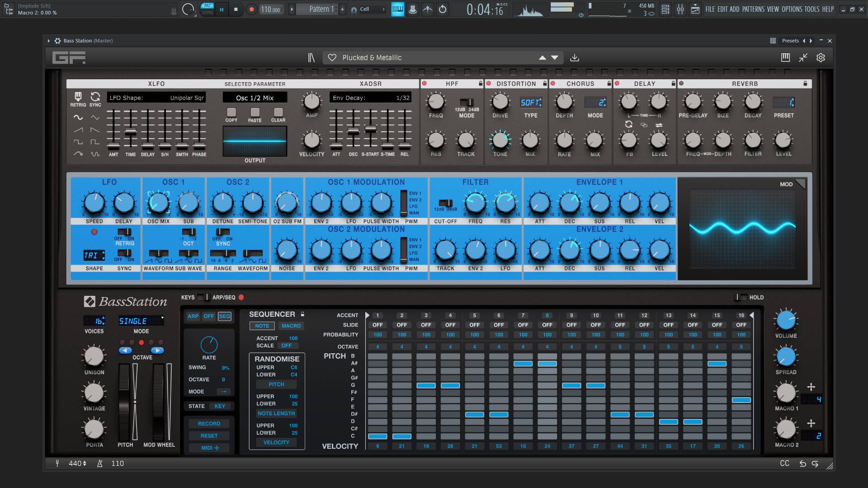Click the XLFO Retrig icon
Viewport: 868px width, 488px height.
click(x=78, y=97)
